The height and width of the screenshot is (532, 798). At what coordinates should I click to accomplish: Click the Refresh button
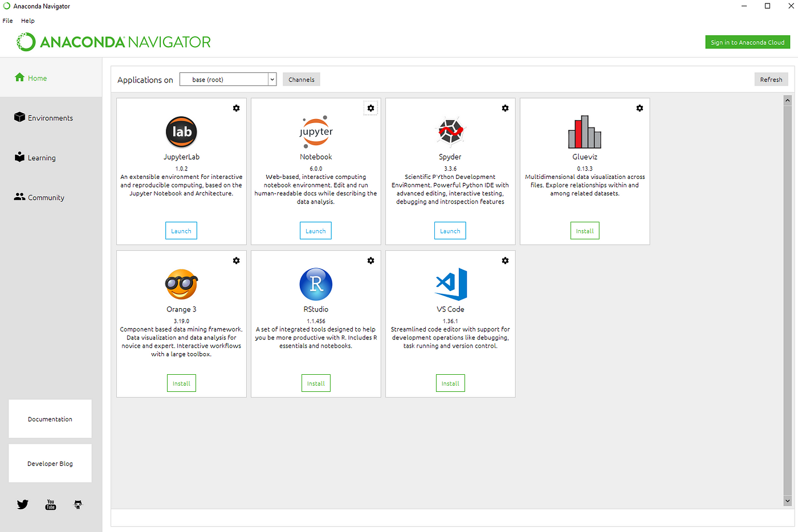(x=771, y=79)
